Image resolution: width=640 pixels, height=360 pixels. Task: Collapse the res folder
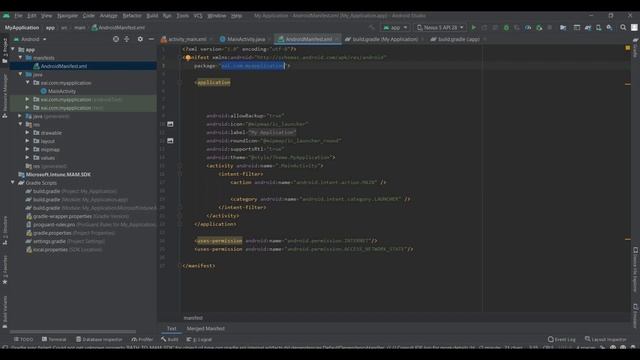click(20, 124)
